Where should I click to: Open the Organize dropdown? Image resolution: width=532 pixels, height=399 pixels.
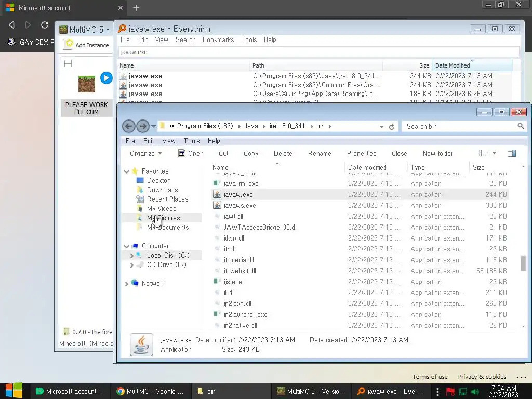pos(145,153)
